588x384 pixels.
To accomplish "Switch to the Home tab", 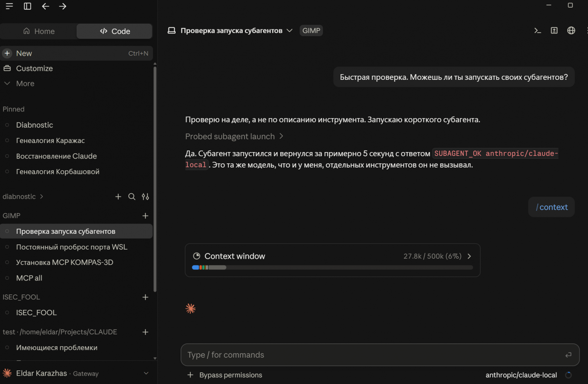I will point(39,31).
